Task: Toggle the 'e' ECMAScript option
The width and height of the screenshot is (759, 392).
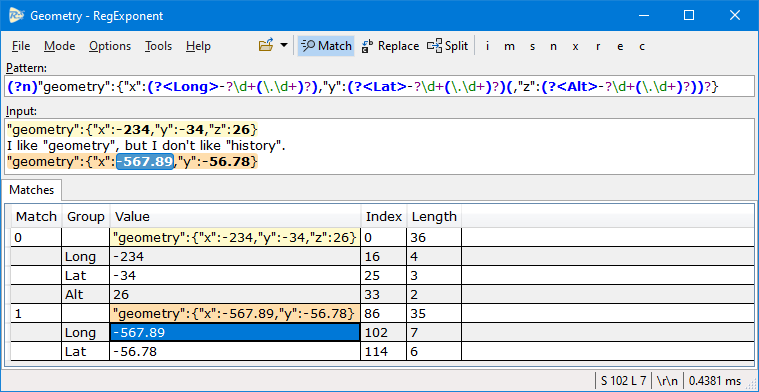Action: [x=621, y=46]
